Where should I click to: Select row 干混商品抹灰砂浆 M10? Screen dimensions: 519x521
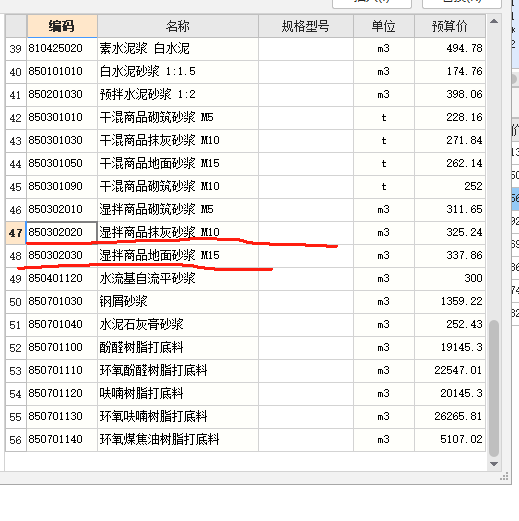[245, 141]
